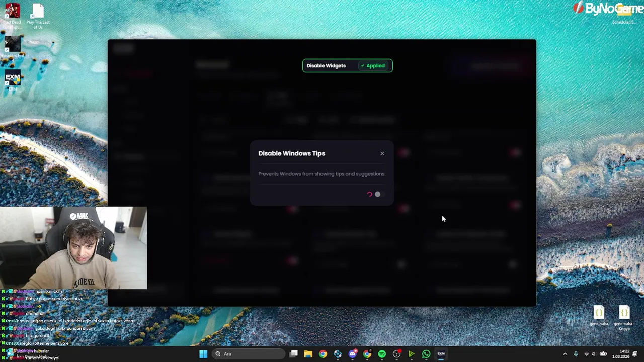
Task: Click the Disable Windows Tips dialog title
Action: pos(291,153)
